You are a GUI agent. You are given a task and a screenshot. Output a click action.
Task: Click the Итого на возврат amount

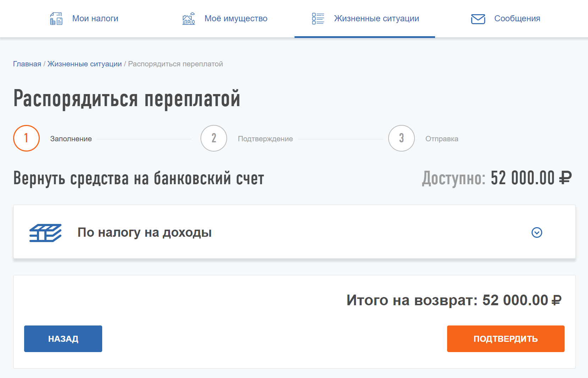pyautogui.click(x=522, y=300)
